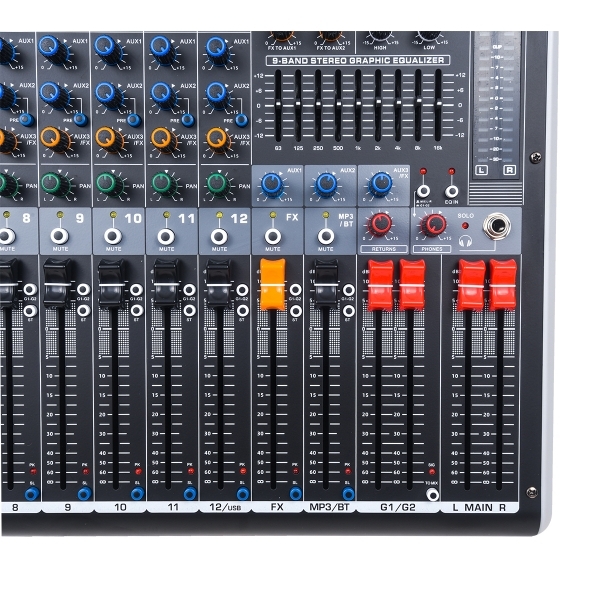Click the blue AUX2 master send knob
This screenshot has height=600, width=600.
click(x=326, y=184)
